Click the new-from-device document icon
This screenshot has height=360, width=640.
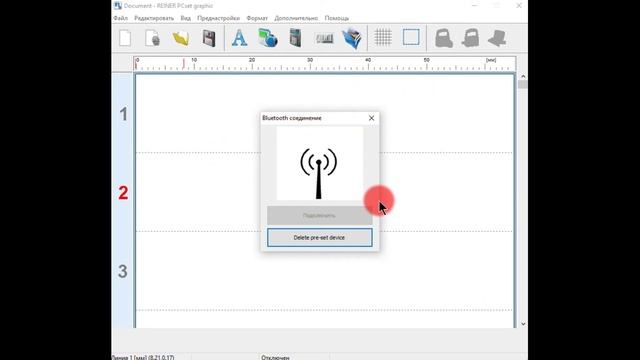153,38
